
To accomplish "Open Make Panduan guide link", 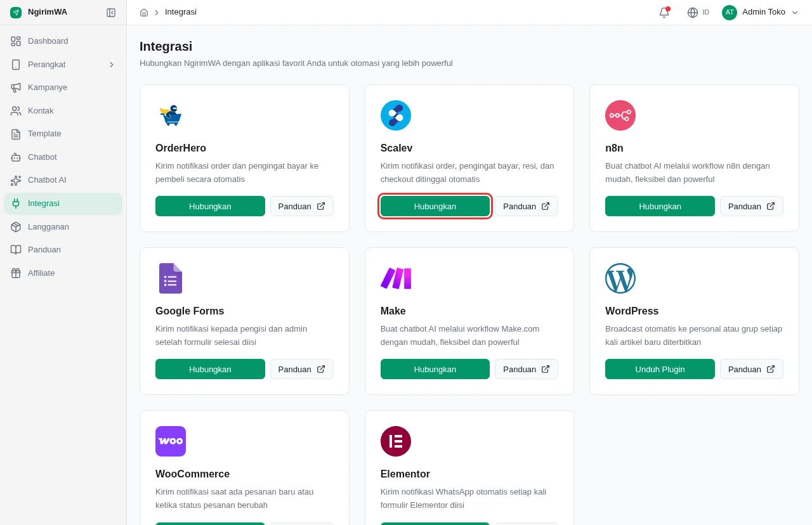I will [527, 369].
